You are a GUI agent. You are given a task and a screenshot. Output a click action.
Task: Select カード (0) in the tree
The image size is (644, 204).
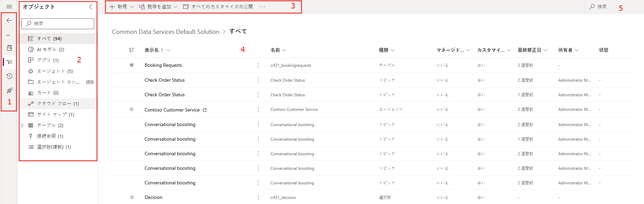point(58,93)
